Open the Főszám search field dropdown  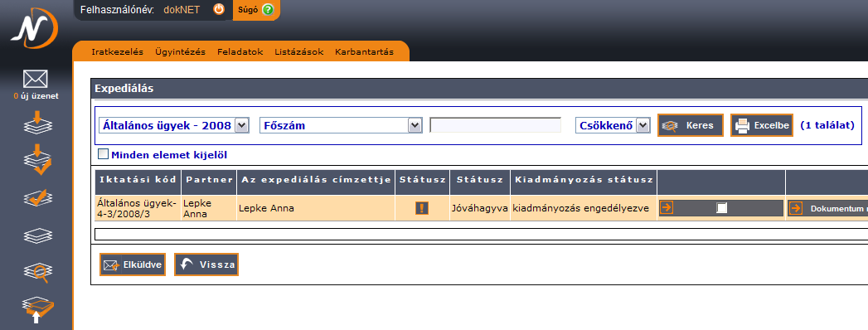tap(341, 126)
